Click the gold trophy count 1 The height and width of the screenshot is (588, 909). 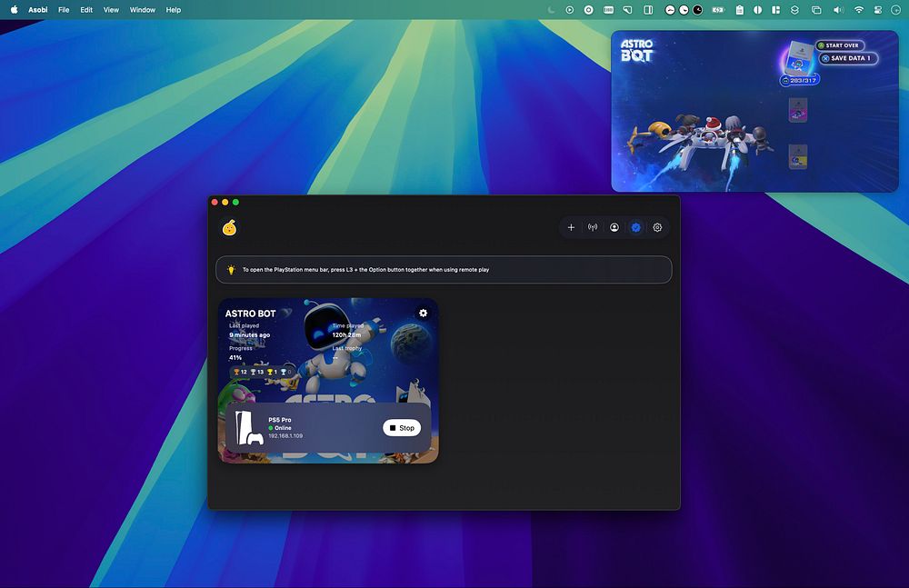[x=272, y=372]
